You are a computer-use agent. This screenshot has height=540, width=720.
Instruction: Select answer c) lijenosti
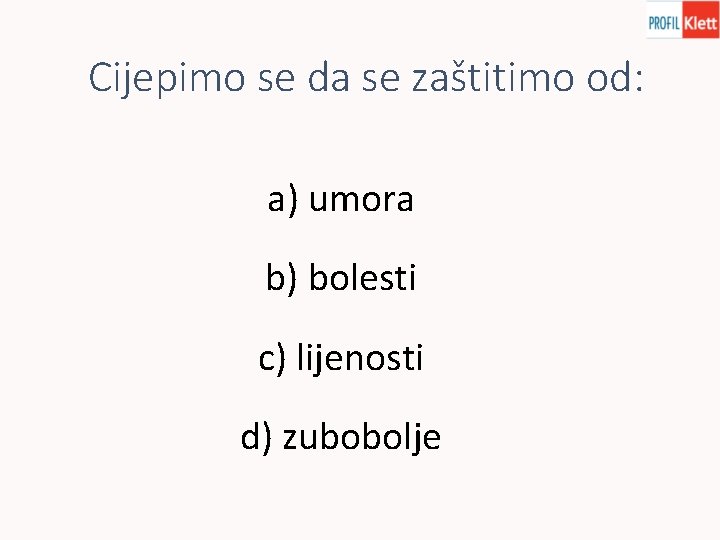click(340, 358)
